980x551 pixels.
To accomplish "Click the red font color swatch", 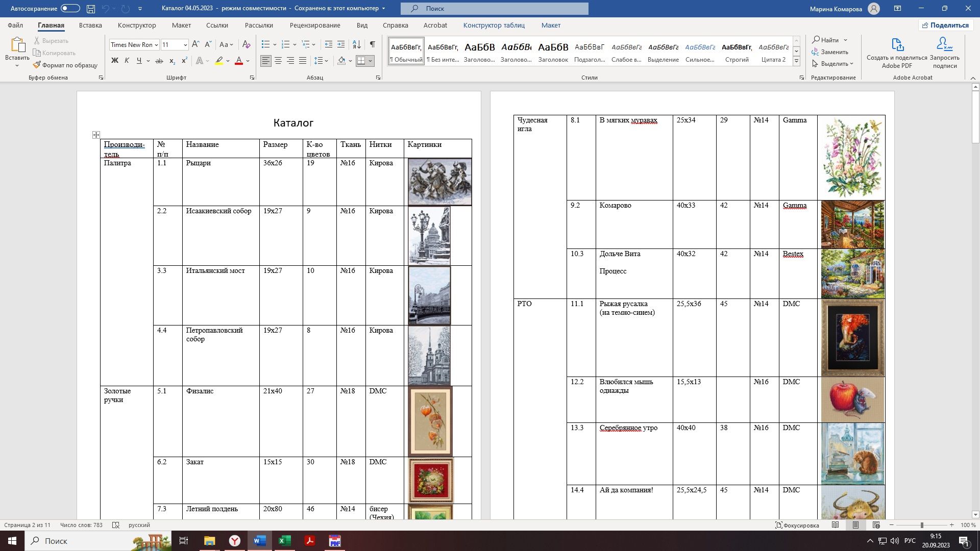I will coord(238,61).
